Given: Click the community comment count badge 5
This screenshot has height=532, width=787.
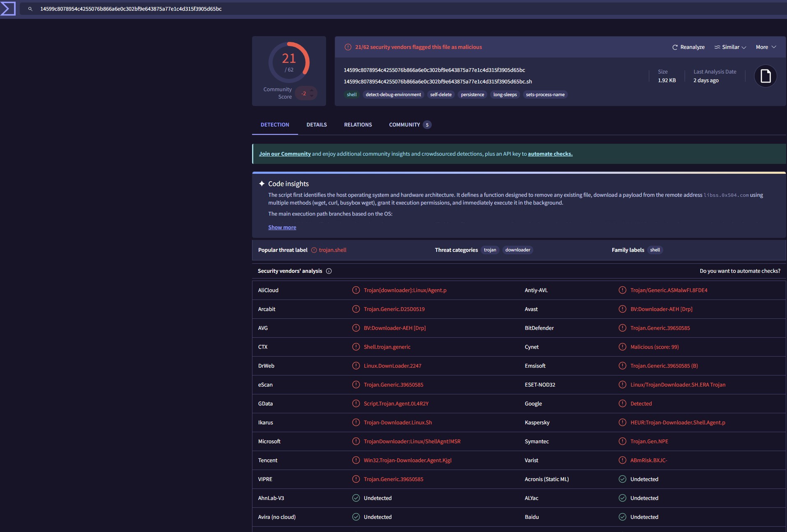Looking at the screenshot, I should 427,125.
